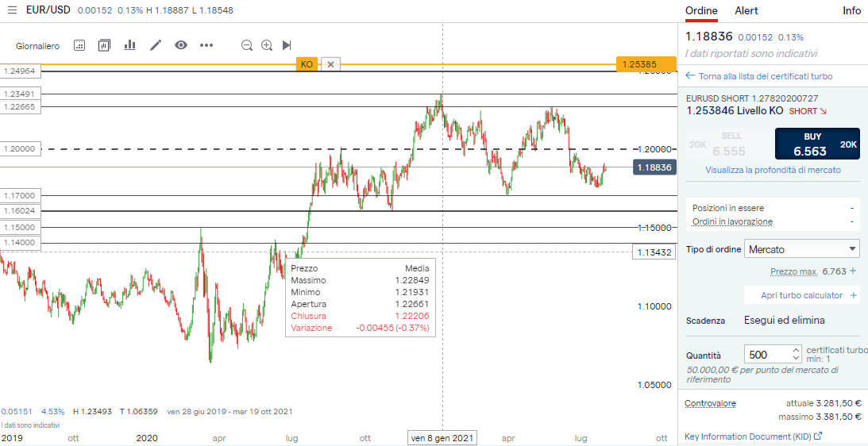This screenshot has width=868, height=446.
Task: Switch to the Alert tab
Action: (x=746, y=11)
